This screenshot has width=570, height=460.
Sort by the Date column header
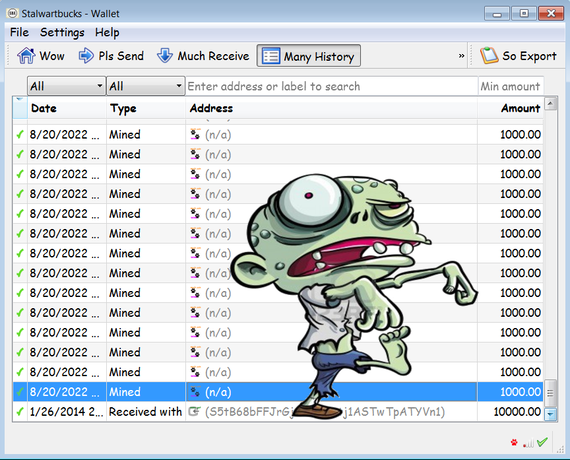[67, 108]
